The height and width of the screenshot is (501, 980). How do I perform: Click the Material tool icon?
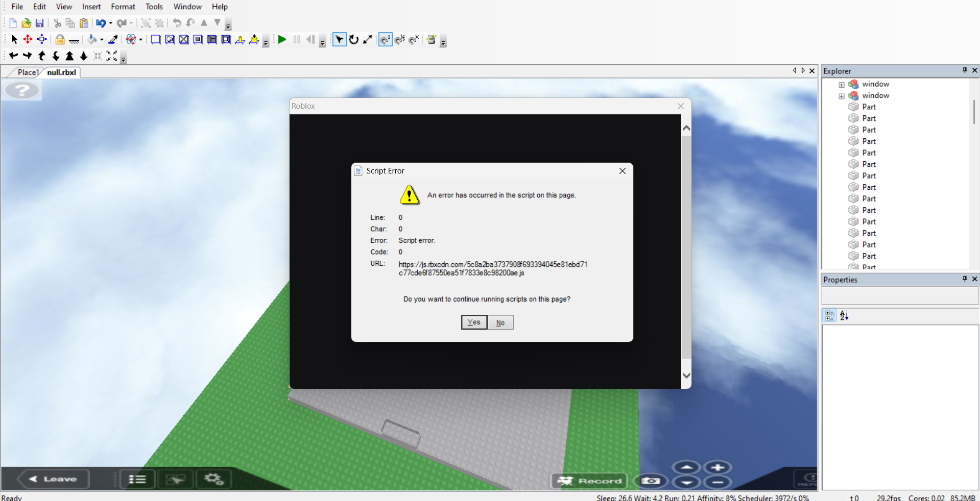coord(131,39)
